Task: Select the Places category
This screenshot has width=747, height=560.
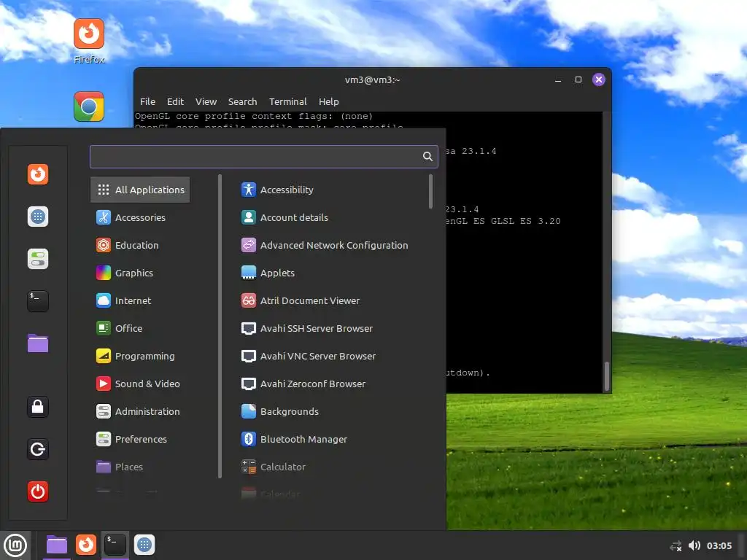Action: 140,467
